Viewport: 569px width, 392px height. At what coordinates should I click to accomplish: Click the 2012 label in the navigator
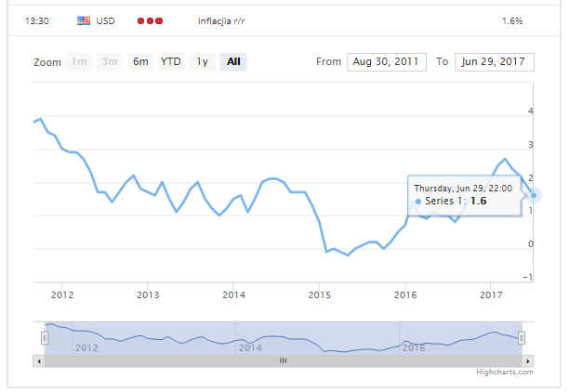coord(86,348)
